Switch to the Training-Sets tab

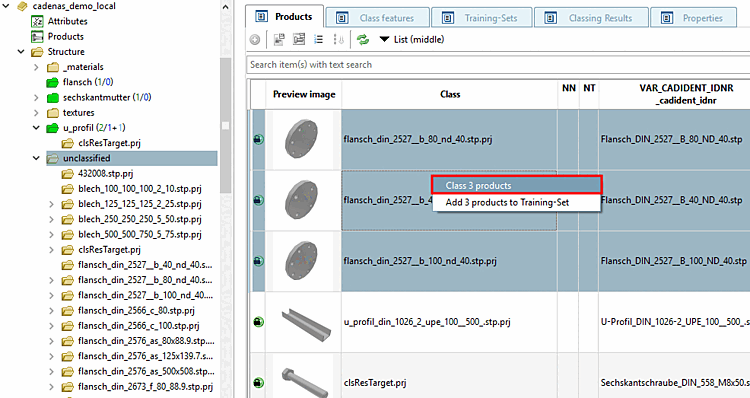coord(482,18)
